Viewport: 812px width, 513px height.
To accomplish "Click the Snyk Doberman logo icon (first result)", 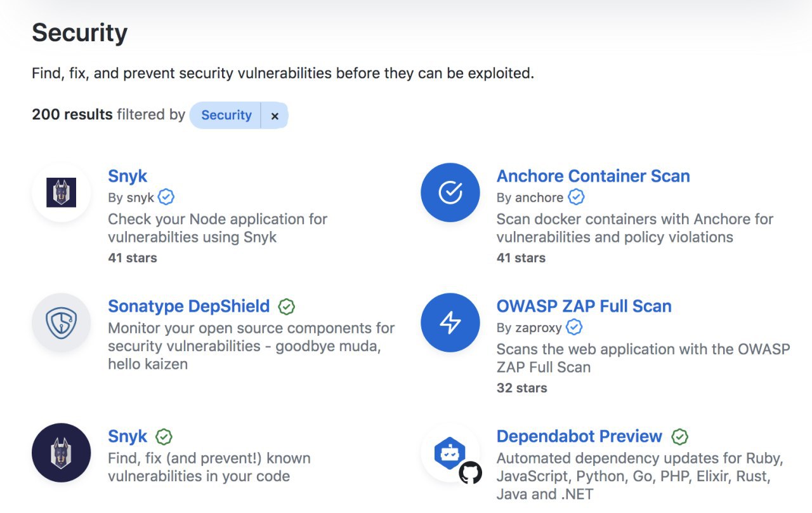I will pyautogui.click(x=62, y=192).
